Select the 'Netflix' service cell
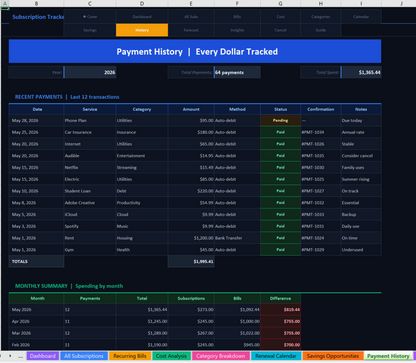Viewport: 416px width, 363px height. click(x=90, y=167)
